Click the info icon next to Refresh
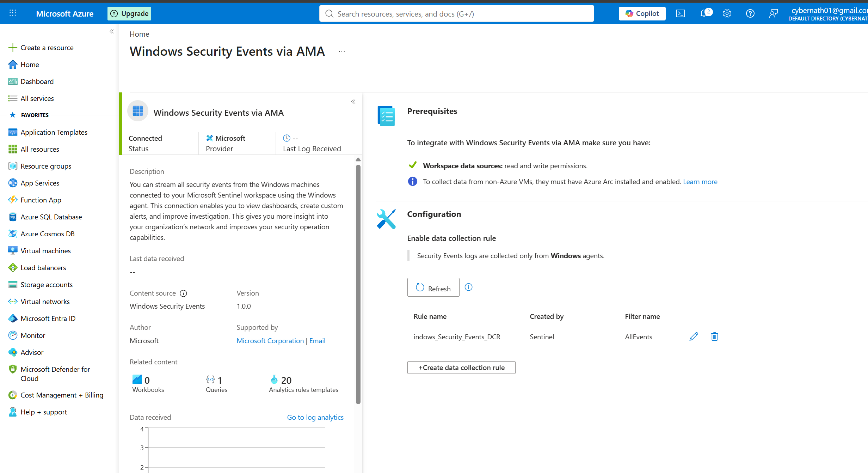 (468, 287)
